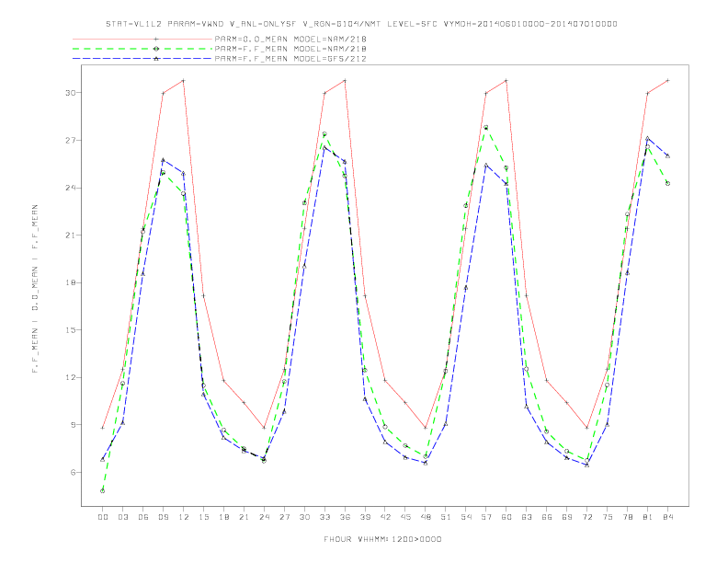728x563 pixels.
Task: Click x-axis tick label 27
Action: tap(284, 517)
